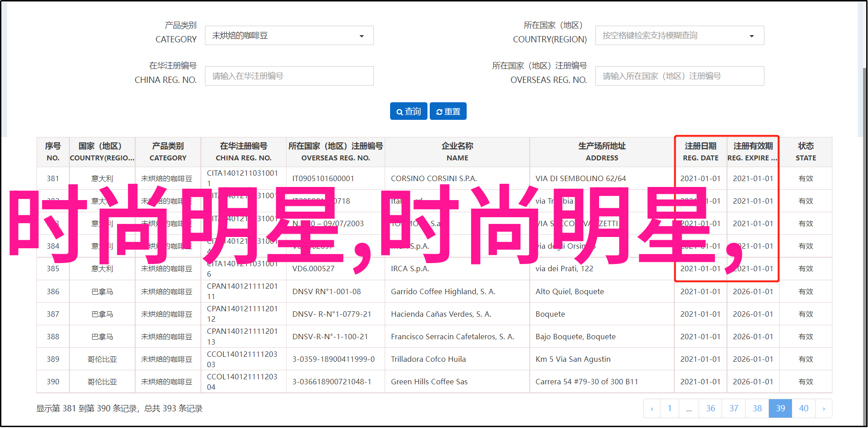The height and width of the screenshot is (428, 868).
Task: Open the CATEGORY product dropdown
Action: pyautogui.click(x=289, y=36)
